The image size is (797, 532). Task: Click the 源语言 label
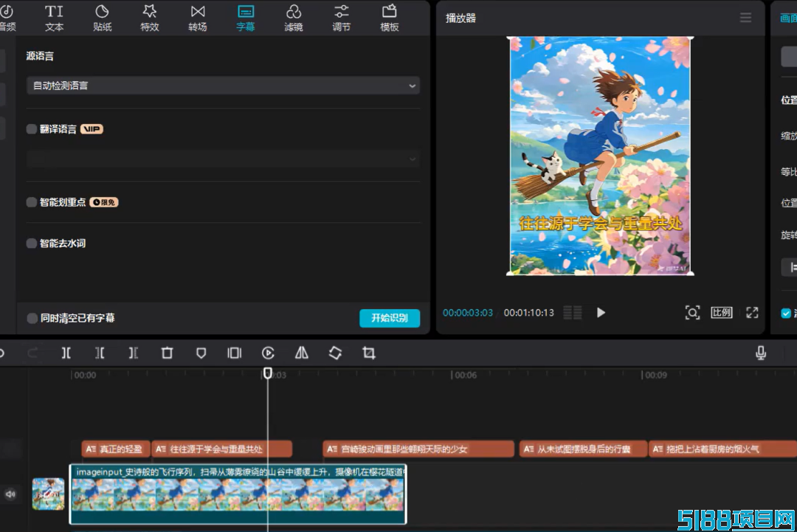pos(40,56)
